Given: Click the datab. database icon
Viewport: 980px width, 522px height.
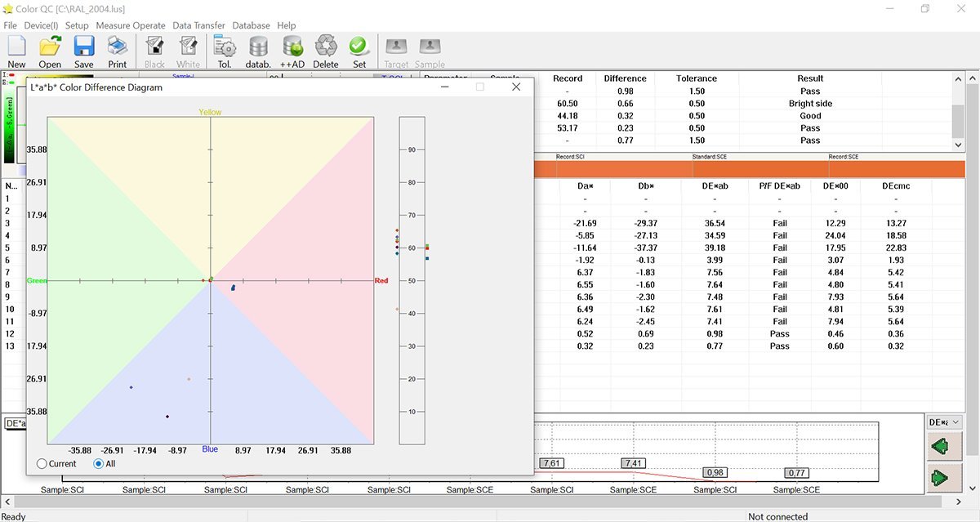Looking at the screenshot, I should 258,51.
